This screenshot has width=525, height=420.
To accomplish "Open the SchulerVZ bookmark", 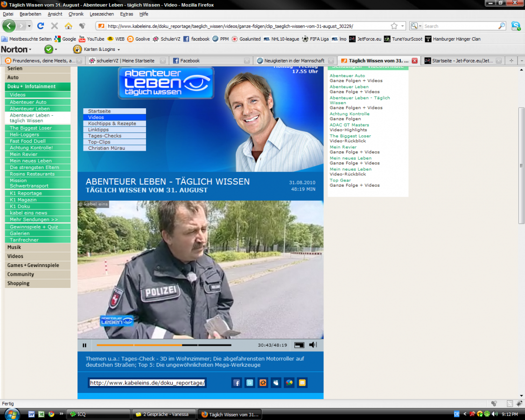I will 167,39.
